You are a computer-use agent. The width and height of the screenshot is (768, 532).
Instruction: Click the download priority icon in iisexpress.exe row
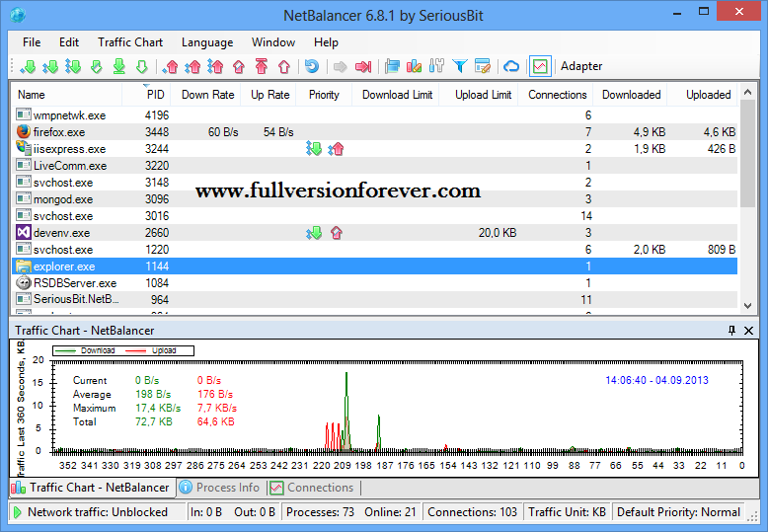[x=314, y=148]
